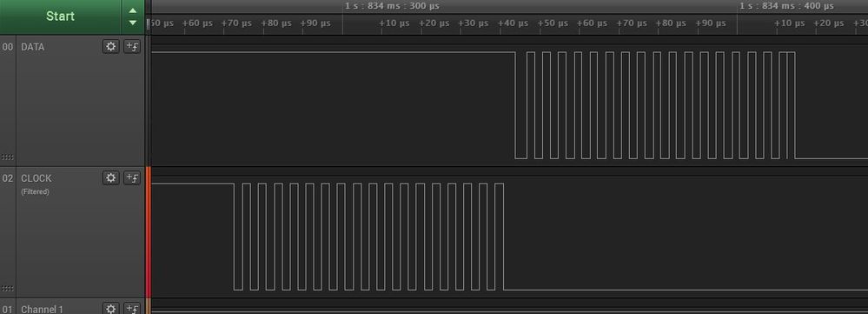Image resolution: width=868 pixels, height=314 pixels.
Task: Click the red marker bar on CLOCK channel
Action: click(148, 232)
